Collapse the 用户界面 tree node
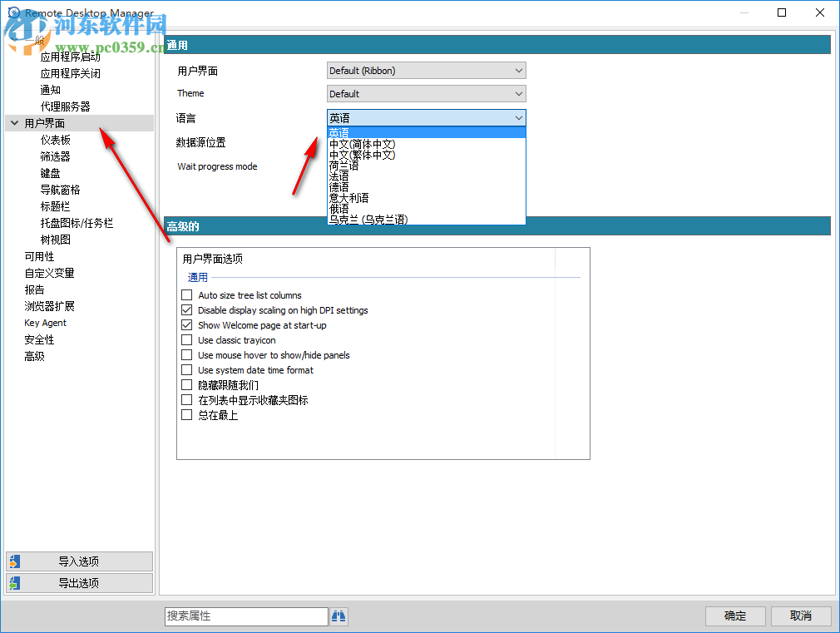This screenshot has width=840, height=633. click(x=14, y=122)
